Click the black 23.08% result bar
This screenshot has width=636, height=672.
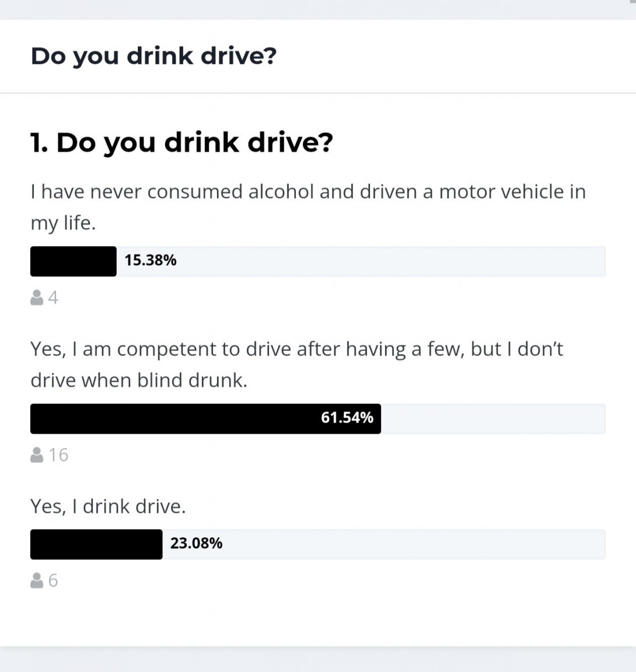click(96, 544)
